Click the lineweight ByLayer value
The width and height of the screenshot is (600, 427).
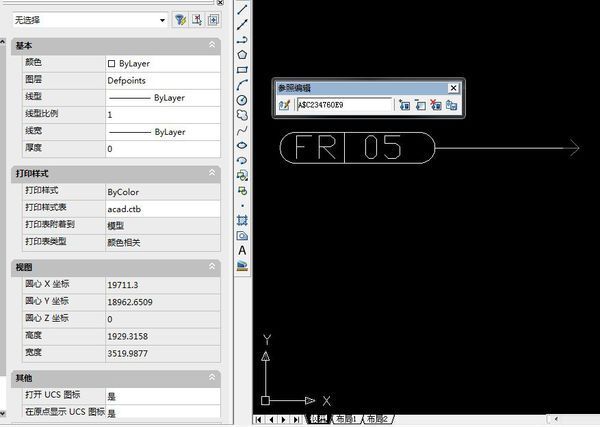pos(163,132)
